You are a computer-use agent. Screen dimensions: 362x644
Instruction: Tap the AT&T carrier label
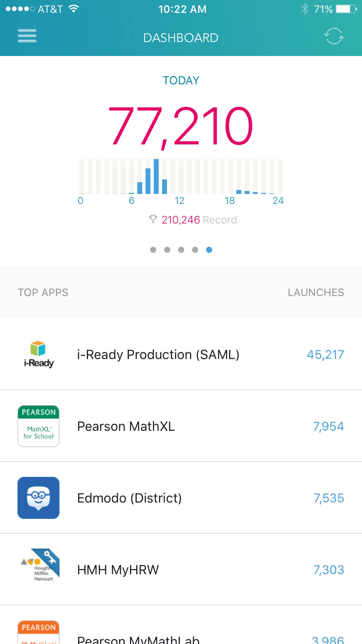[50, 9]
